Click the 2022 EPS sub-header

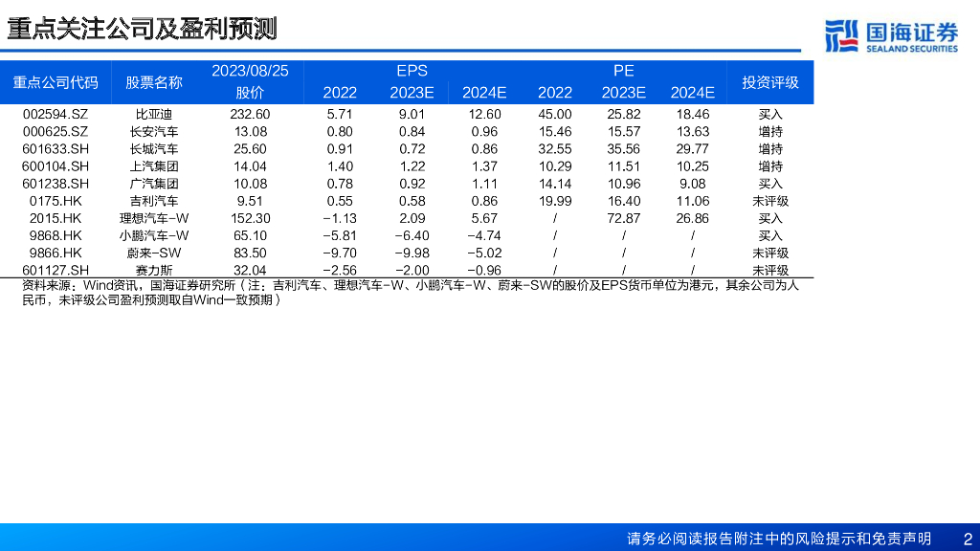[x=340, y=93]
